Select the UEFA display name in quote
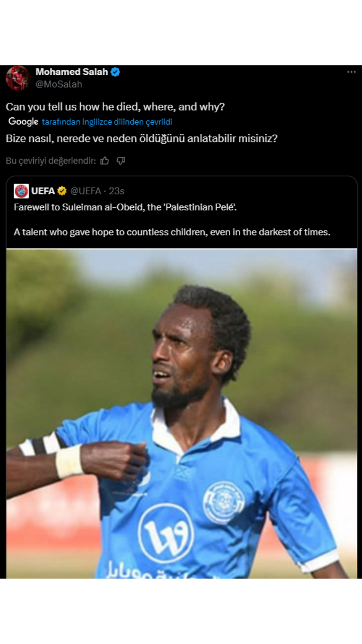This screenshot has height=644, width=362. pos(43,191)
